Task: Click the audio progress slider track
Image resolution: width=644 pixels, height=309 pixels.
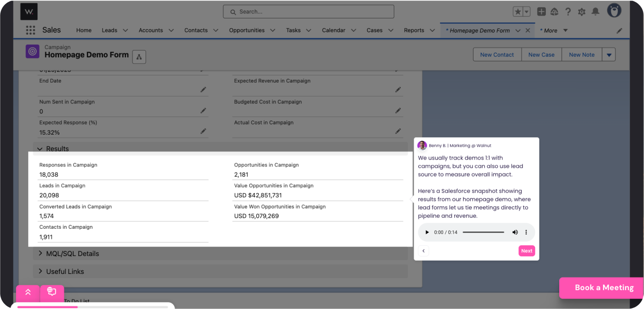Action: coord(483,232)
